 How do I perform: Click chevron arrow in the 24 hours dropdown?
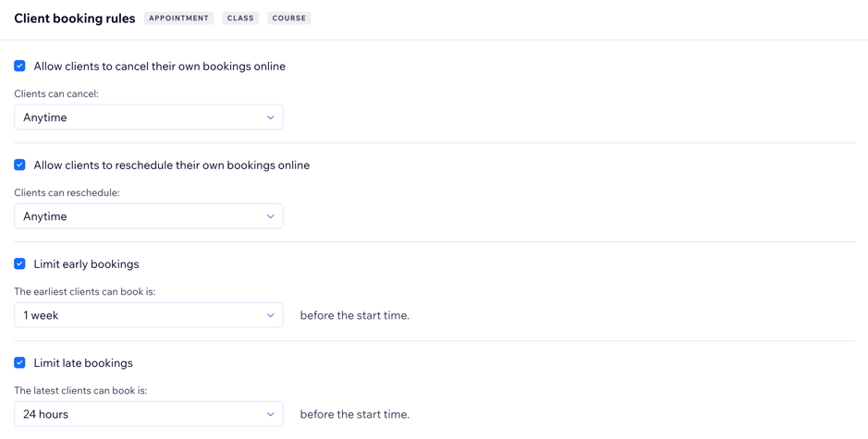(x=270, y=414)
